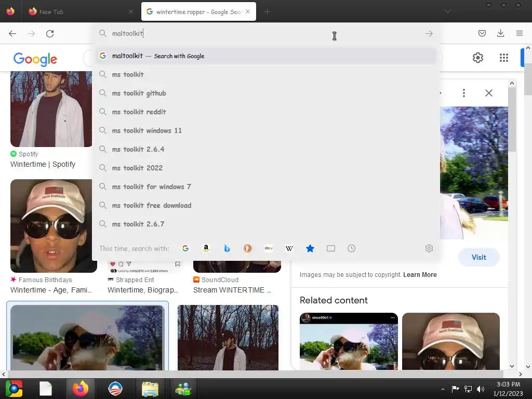Open the file manager from taskbar

point(150,389)
